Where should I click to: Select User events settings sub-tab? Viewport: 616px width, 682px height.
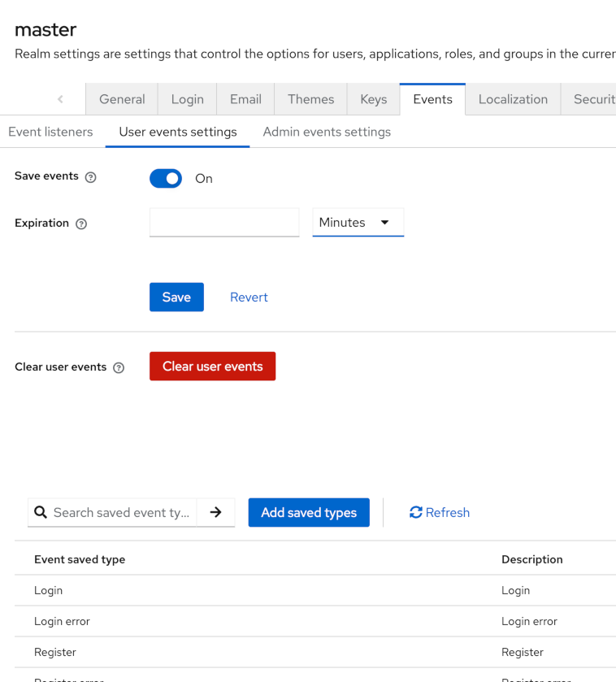[178, 132]
